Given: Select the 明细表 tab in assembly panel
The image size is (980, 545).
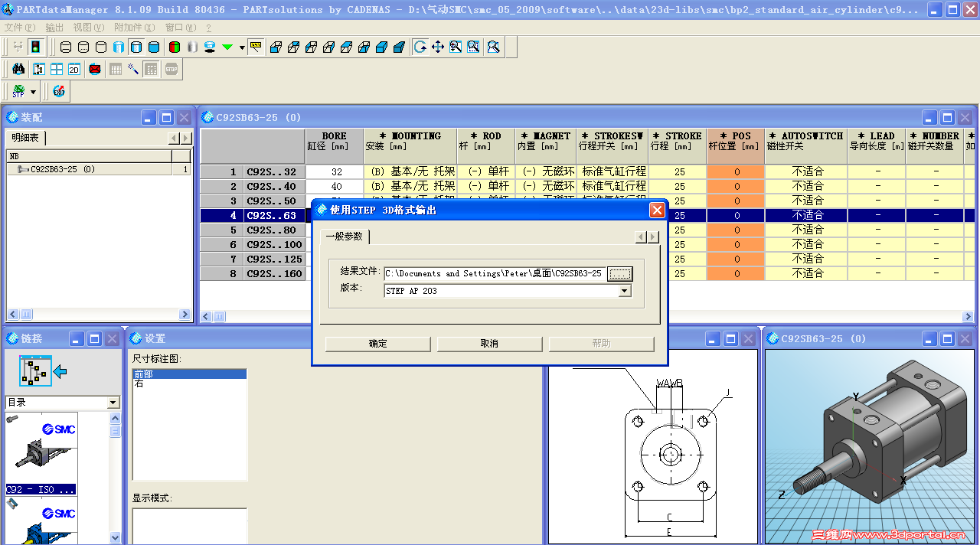Looking at the screenshot, I should [x=25, y=138].
